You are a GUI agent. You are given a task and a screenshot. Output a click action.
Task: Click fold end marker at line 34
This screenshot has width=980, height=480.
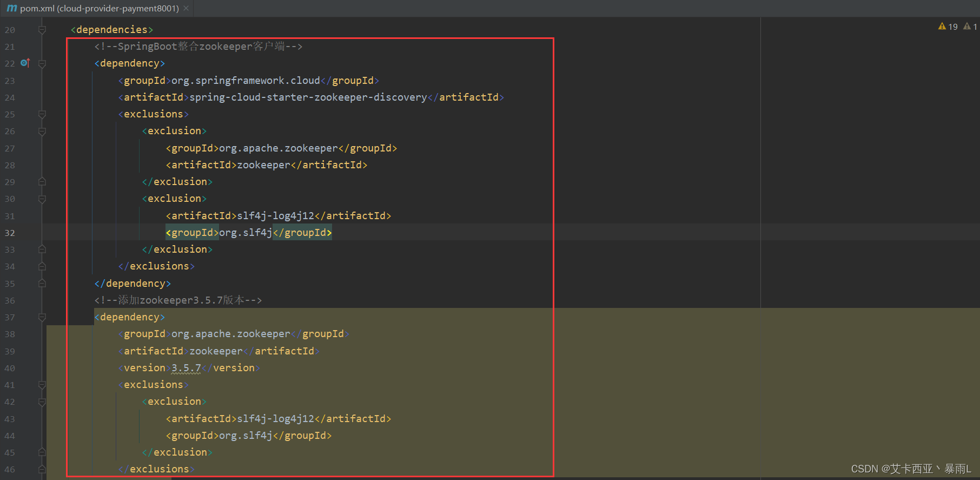[42, 266]
